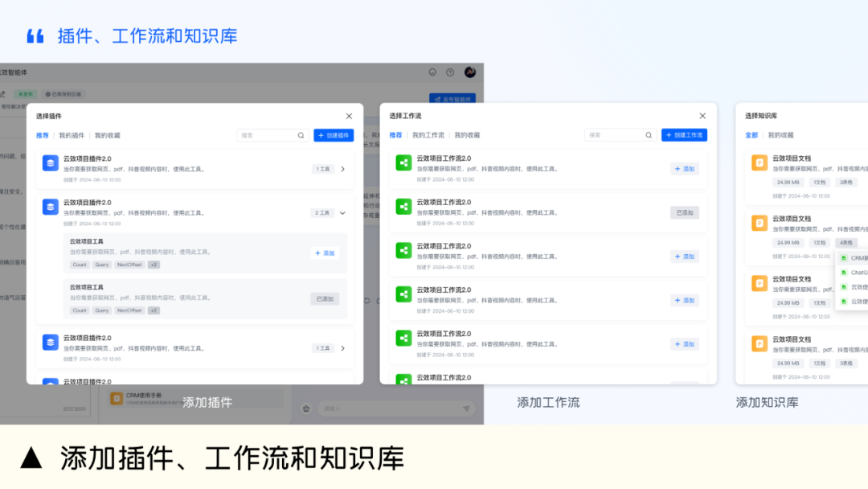Open the user avatar menu
The width and height of the screenshot is (868, 489).
pyautogui.click(x=470, y=72)
